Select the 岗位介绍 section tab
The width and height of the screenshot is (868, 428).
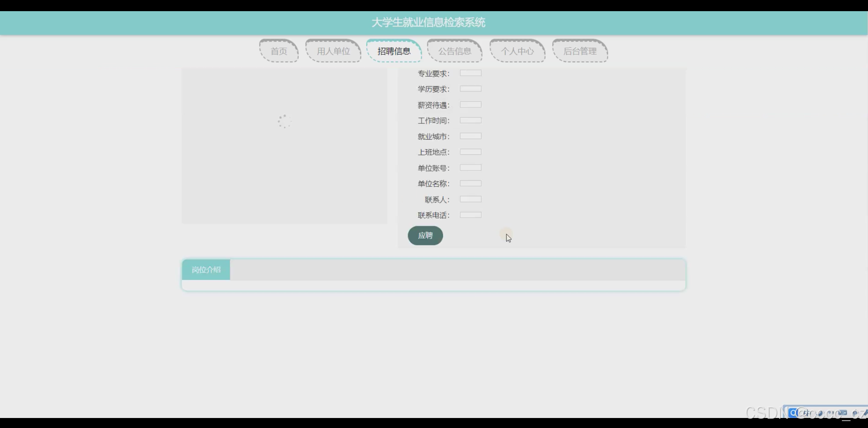click(x=206, y=270)
